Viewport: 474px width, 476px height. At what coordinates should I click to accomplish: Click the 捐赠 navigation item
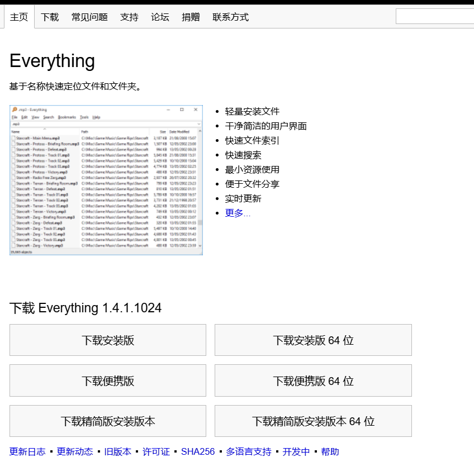[191, 17]
